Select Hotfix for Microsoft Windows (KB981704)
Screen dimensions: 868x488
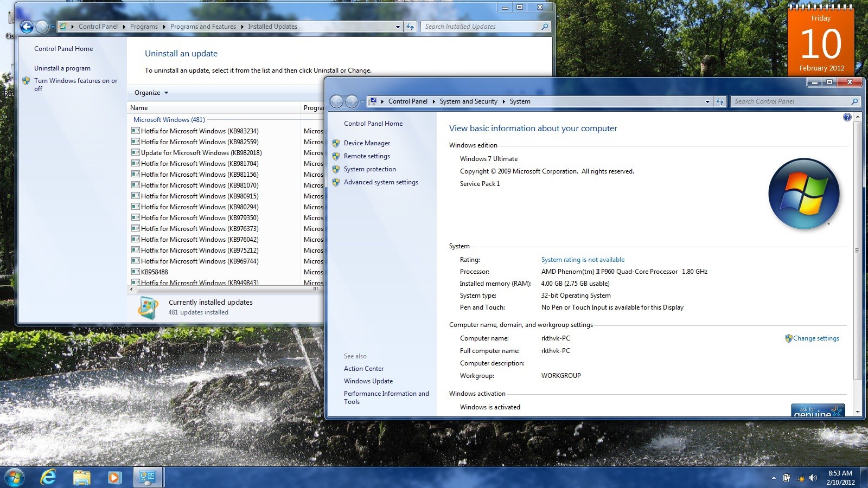pyautogui.click(x=200, y=164)
